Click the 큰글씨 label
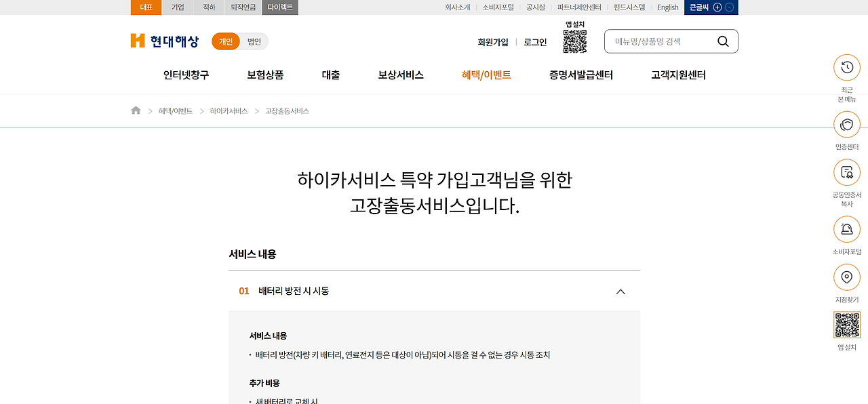 699,7
